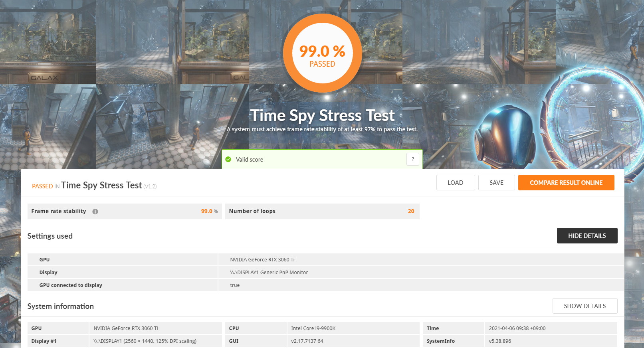Click the SAVE button

click(x=497, y=183)
